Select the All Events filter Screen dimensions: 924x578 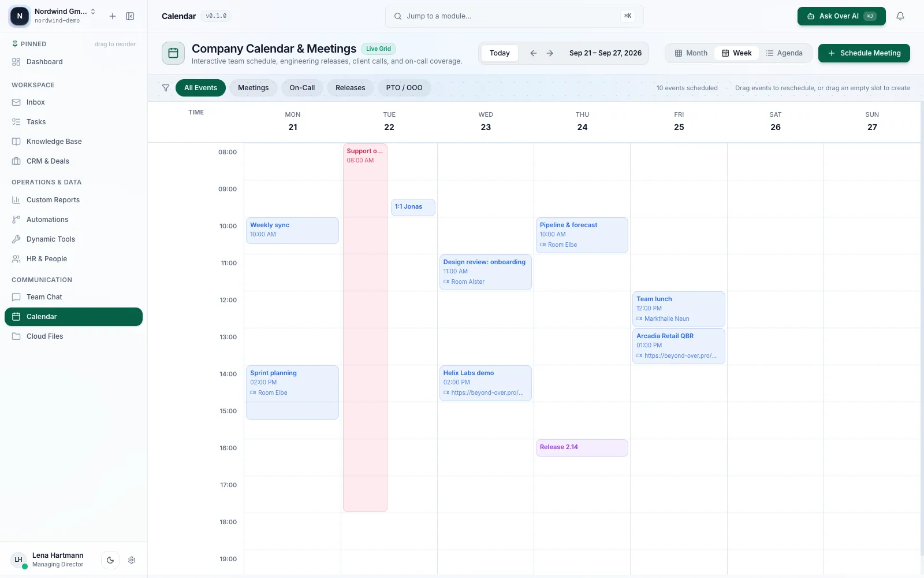(200, 88)
